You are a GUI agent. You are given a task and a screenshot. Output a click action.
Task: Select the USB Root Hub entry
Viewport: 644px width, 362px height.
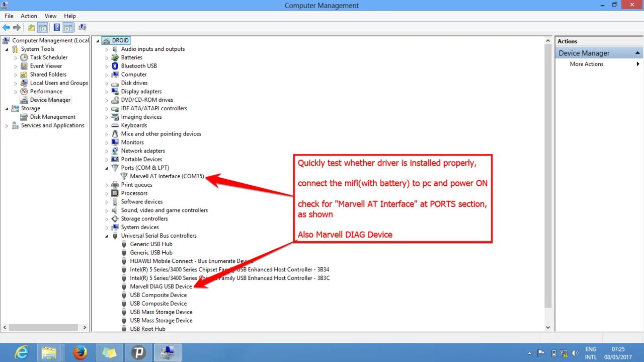click(147, 329)
